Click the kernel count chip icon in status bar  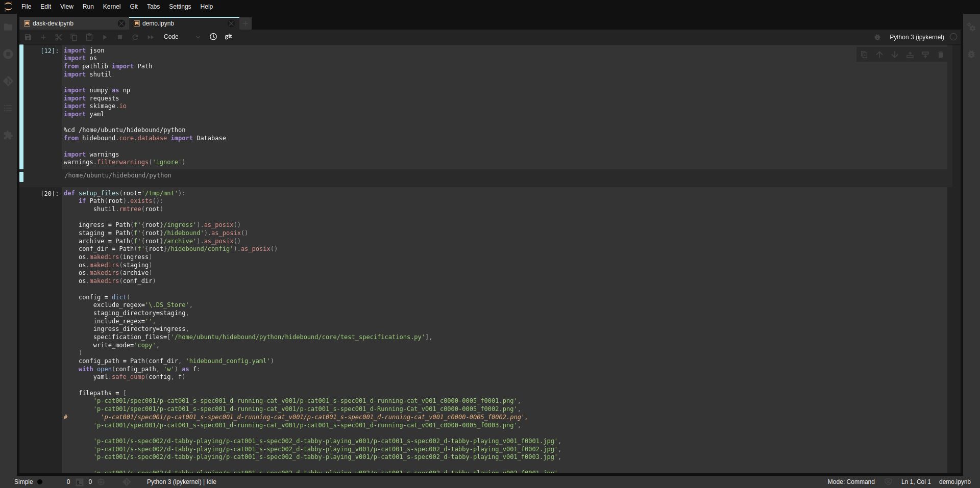(101, 482)
